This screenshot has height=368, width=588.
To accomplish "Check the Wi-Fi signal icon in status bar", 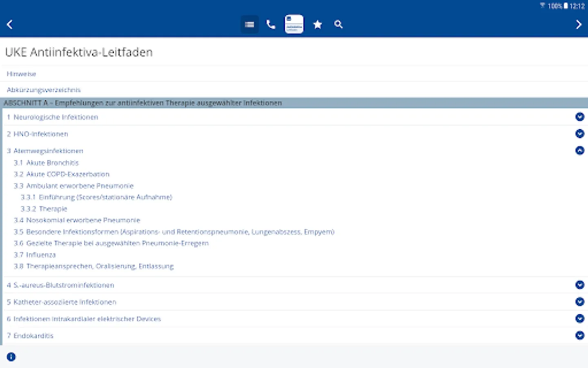I will (543, 6).
